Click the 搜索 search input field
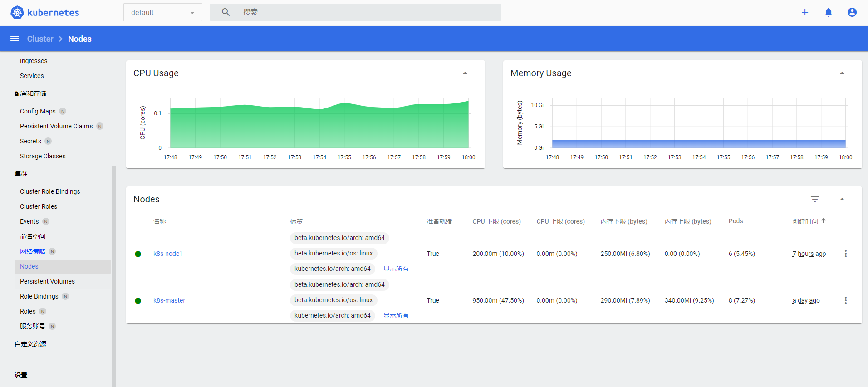 [355, 12]
